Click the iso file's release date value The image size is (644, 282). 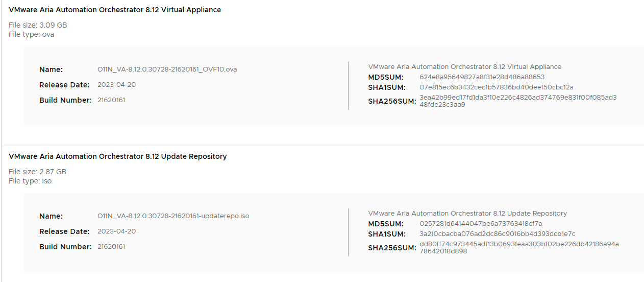coord(116,231)
